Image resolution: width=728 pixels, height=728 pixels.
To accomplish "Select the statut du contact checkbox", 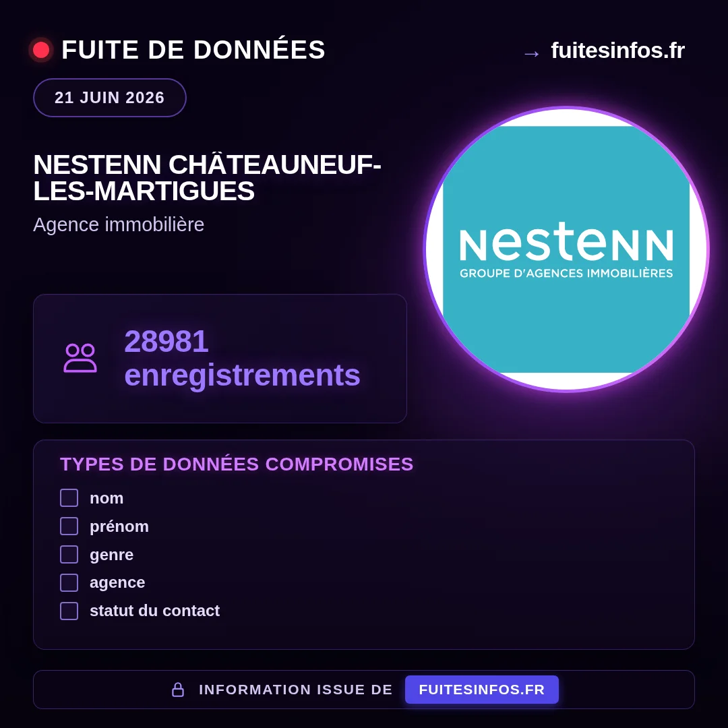I will click(x=69, y=611).
